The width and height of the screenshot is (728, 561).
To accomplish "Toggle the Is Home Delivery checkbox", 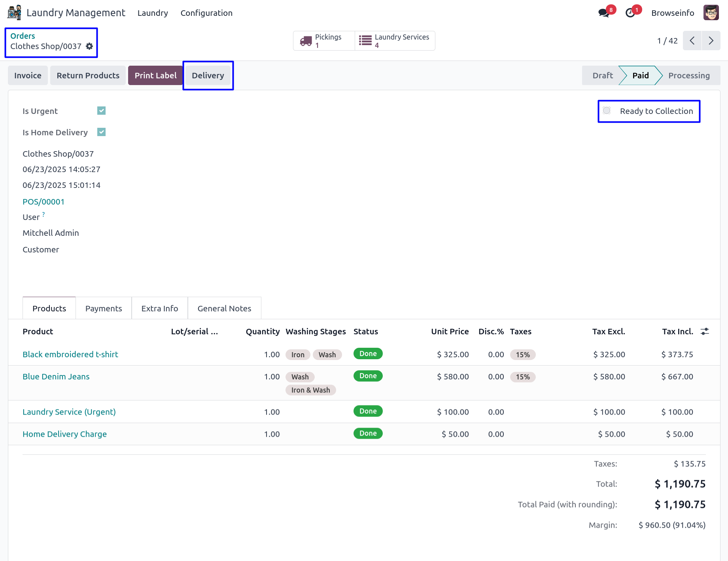I will [x=102, y=132].
